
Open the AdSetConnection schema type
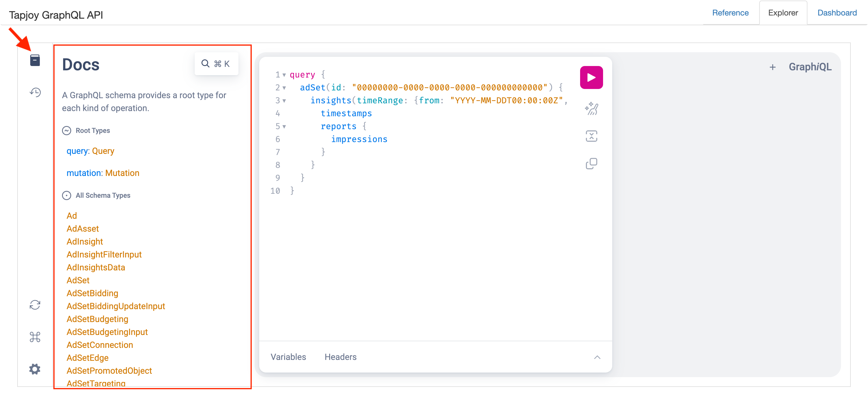(100, 345)
